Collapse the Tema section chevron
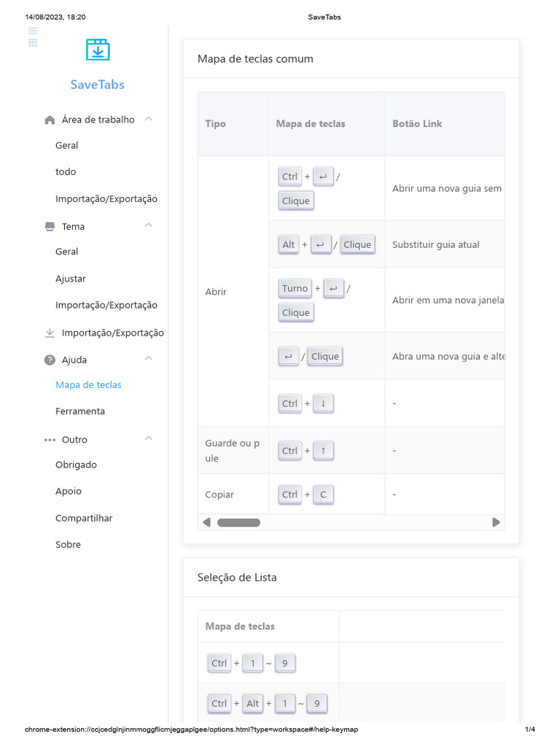This screenshot has width=560, height=747. 149,225
